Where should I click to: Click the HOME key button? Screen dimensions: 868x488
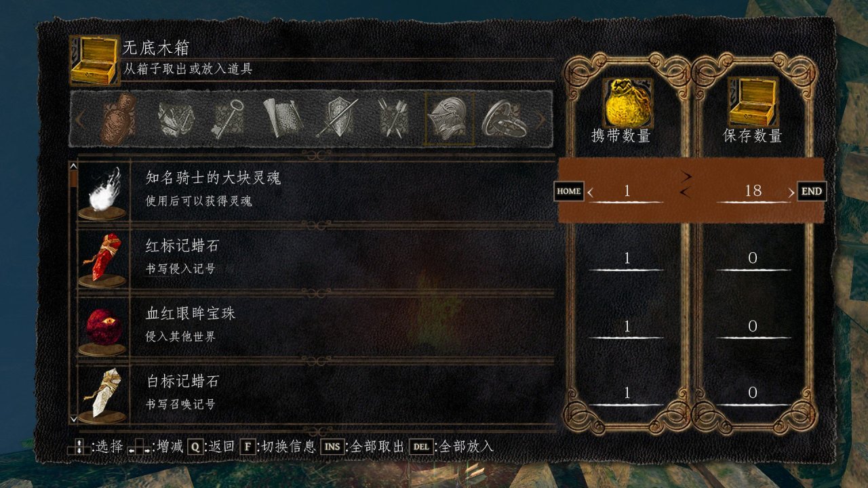(568, 191)
